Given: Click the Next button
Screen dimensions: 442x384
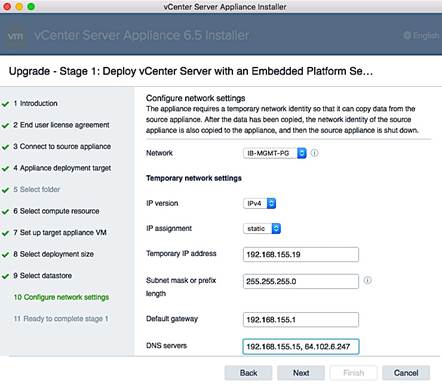Looking at the screenshot, I should click(x=301, y=373).
